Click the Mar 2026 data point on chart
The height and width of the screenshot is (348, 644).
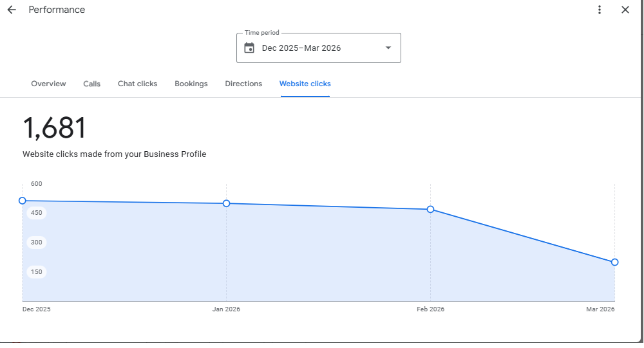(615, 262)
